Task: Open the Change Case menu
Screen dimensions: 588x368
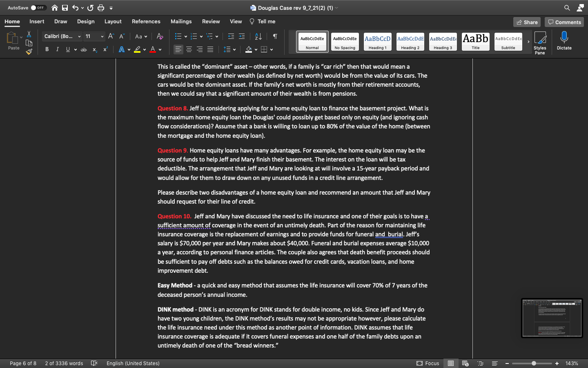Action: click(141, 36)
